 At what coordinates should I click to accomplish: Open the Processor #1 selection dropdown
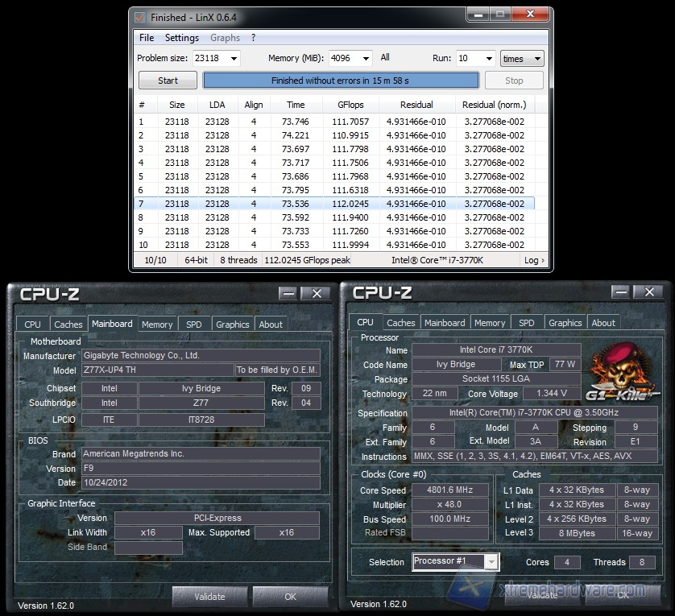pos(491,561)
